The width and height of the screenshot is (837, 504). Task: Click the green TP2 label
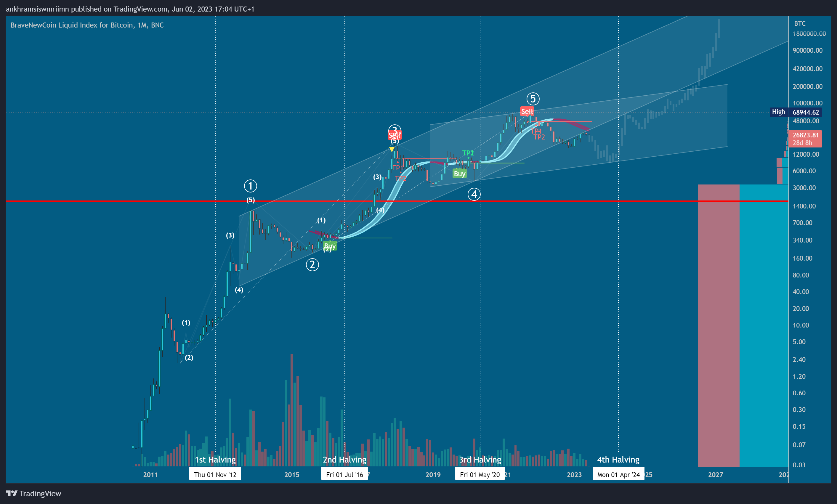[x=468, y=153]
